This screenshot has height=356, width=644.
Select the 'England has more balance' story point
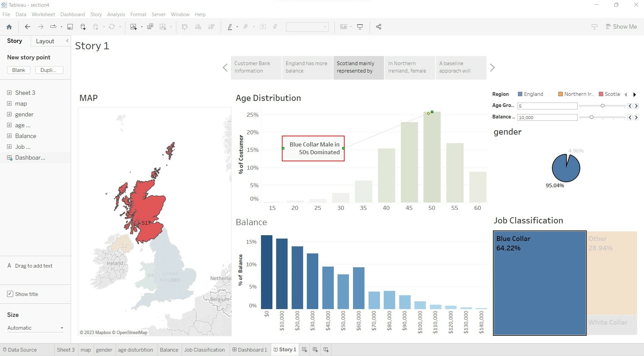[x=307, y=67]
